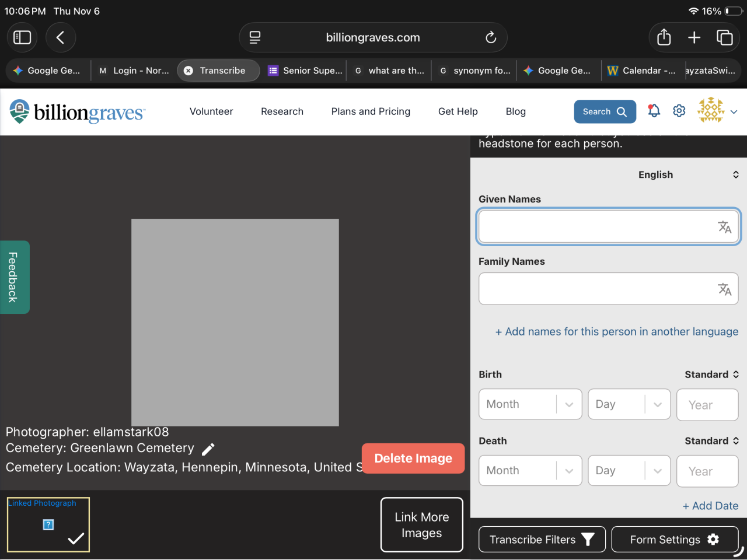This screenshot has height=560, width=747.
Task: Click the BillionGraves logo
Action: [77, 111]
